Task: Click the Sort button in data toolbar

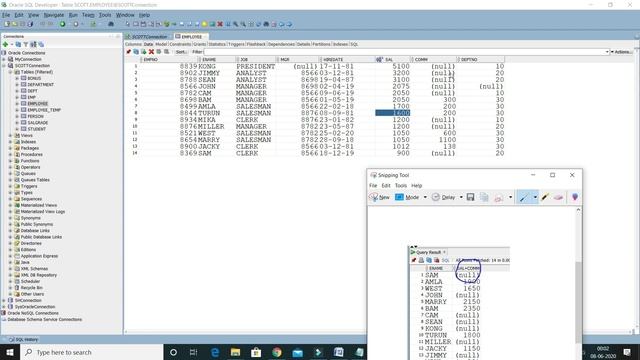Action: (181, 52)
